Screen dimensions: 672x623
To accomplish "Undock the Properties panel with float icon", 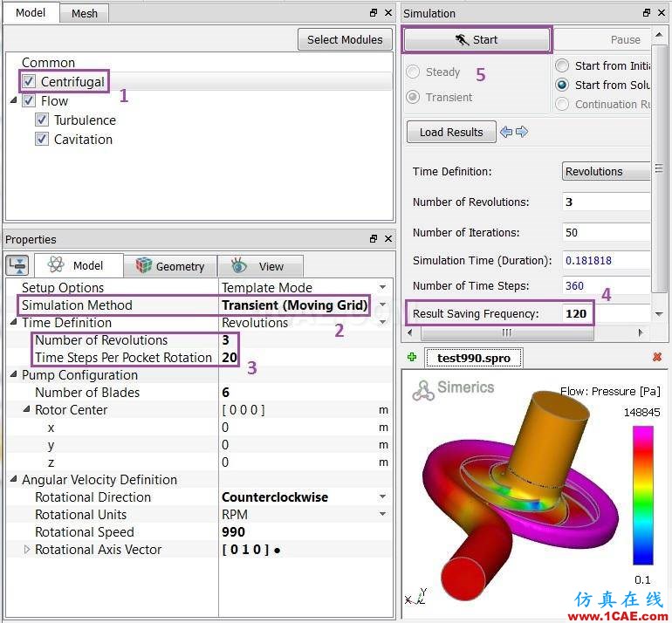I will tap(374, 239).
